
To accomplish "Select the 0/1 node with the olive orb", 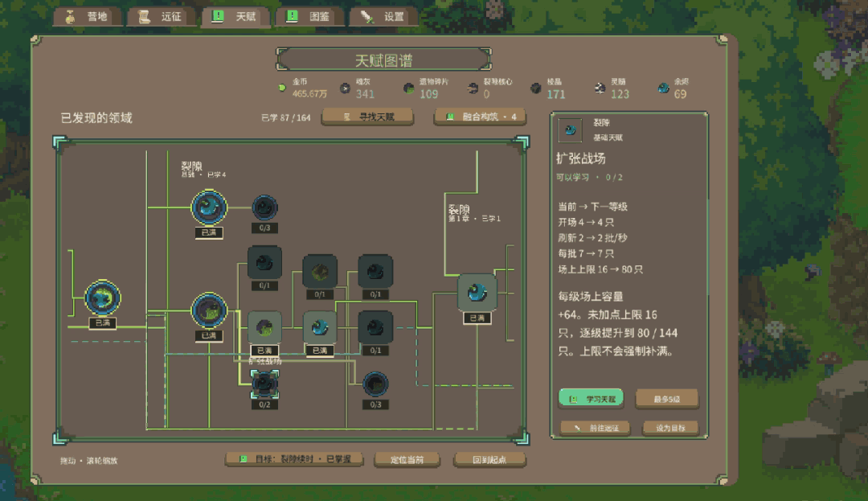I will pos(320,271).
